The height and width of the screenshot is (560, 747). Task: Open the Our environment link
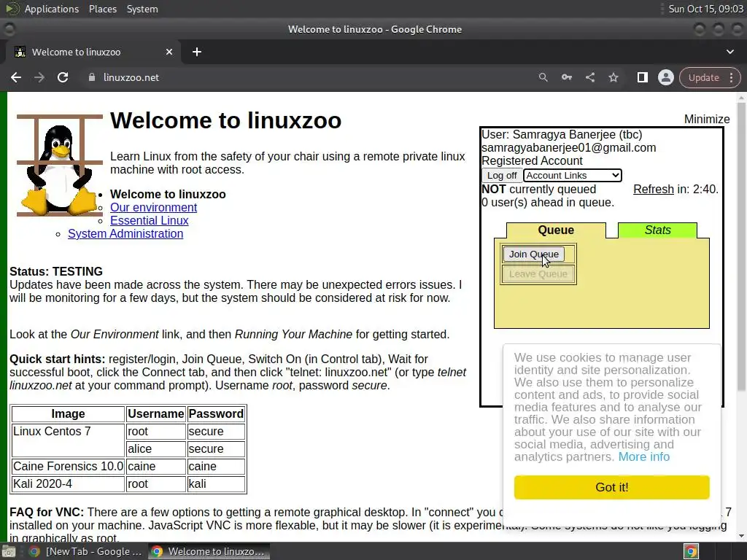coord(153,208)
